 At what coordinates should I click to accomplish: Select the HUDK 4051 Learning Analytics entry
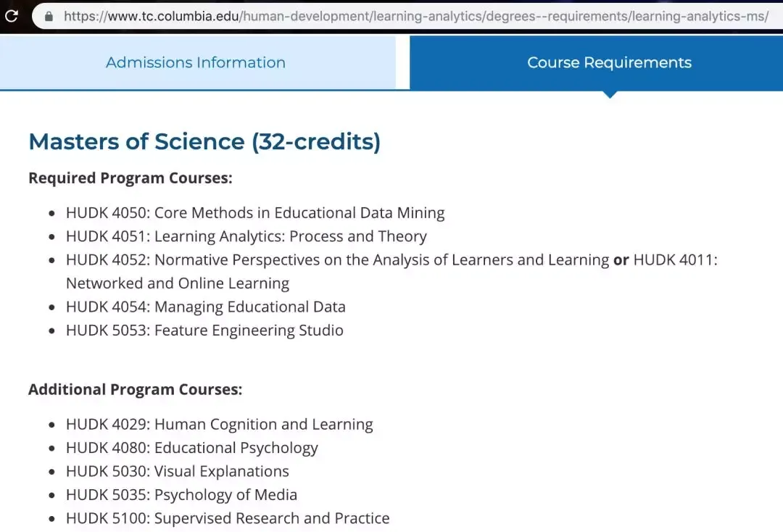[x=246, y=237]
